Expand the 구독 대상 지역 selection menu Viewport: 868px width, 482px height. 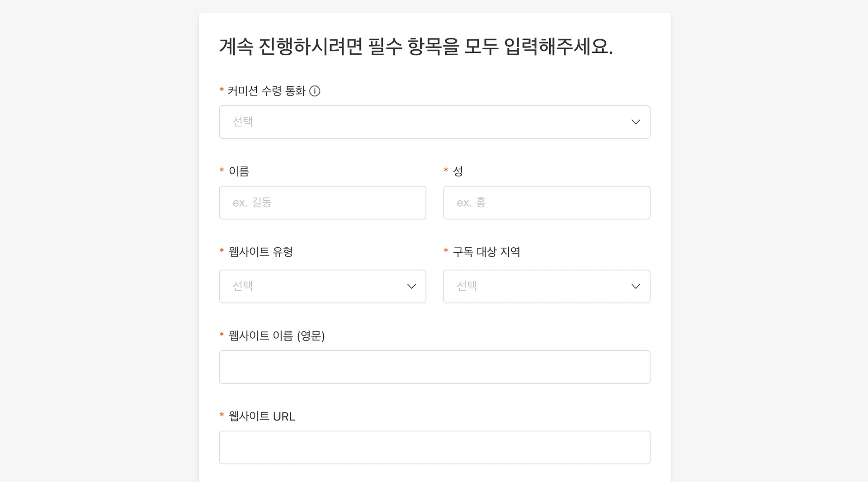(x=546, y=286)
